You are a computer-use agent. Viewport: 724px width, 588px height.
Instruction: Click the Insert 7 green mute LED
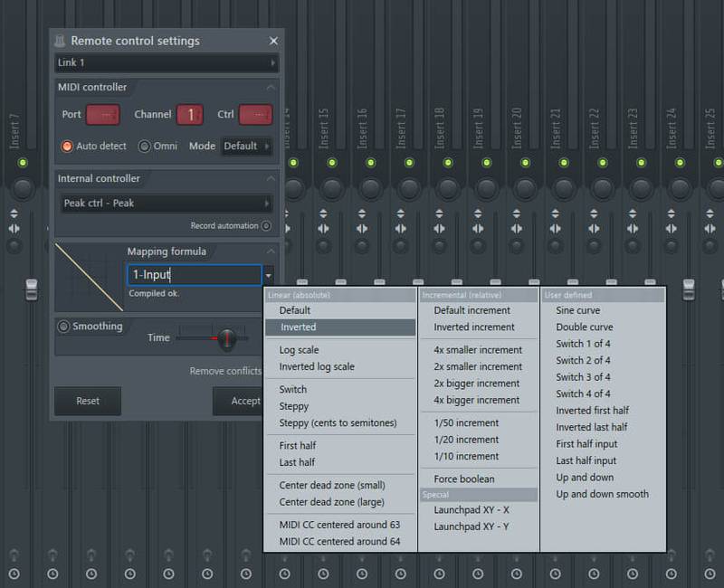[x=23, y=163]
